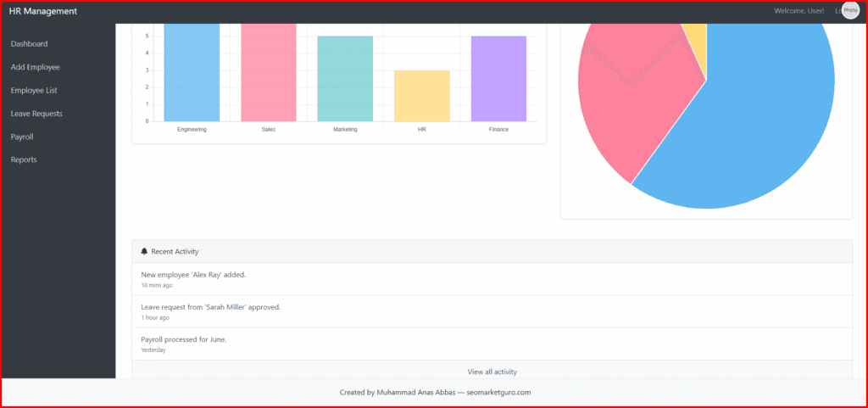Select the Payroll processed for June entry

point(184,339)
